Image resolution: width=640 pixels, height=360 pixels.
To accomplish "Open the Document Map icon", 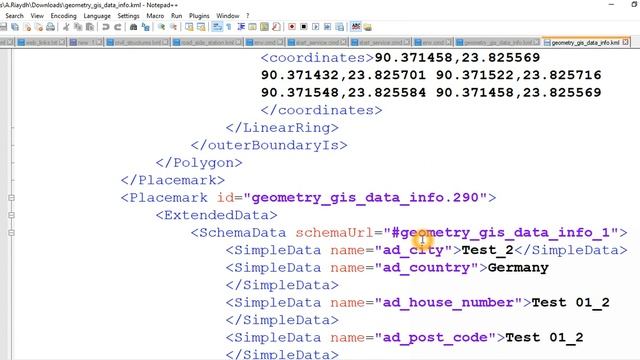I will [x=264, y=27].
